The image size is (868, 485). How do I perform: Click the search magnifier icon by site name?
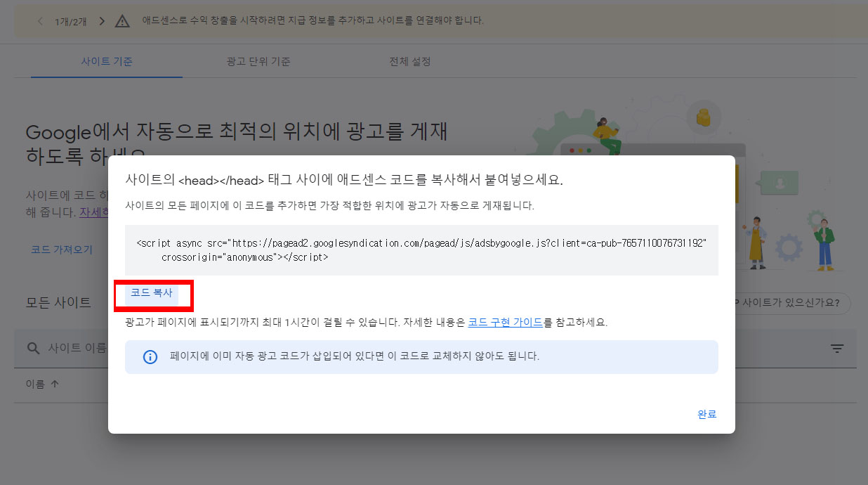[33, 349]
